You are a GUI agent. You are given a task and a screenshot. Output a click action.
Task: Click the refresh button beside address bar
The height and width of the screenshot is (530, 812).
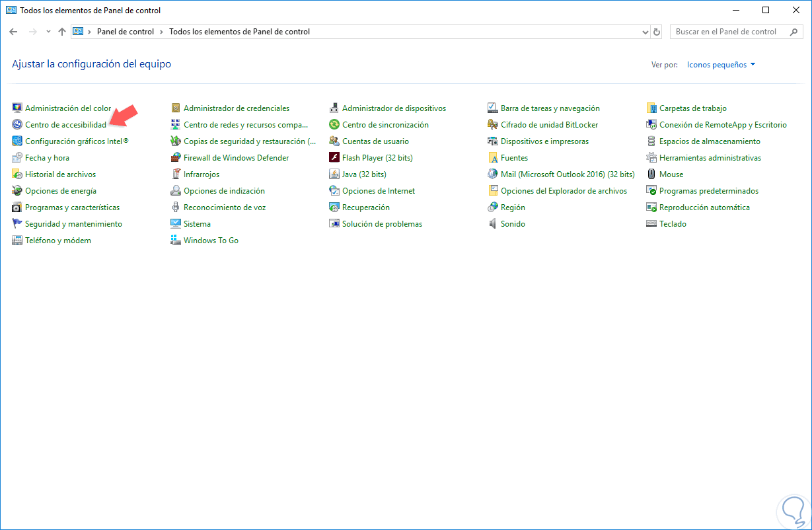coord(657,32)
